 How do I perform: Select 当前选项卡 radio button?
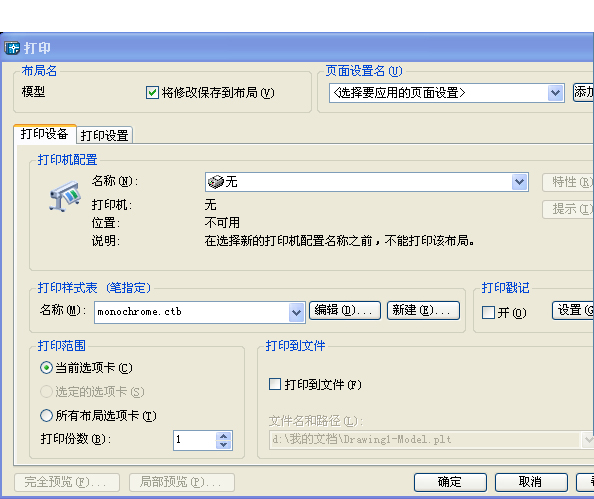(46, 368)
